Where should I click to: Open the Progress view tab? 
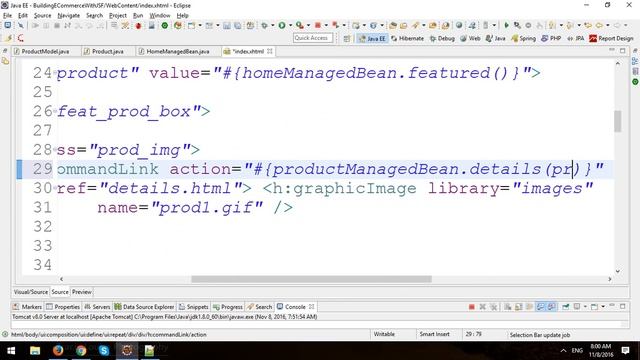(228, 307)
